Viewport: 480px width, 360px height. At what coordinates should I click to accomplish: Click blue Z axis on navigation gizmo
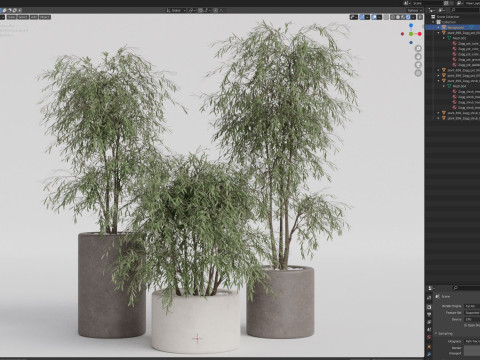pyautogui.click(x=411, y=25)
